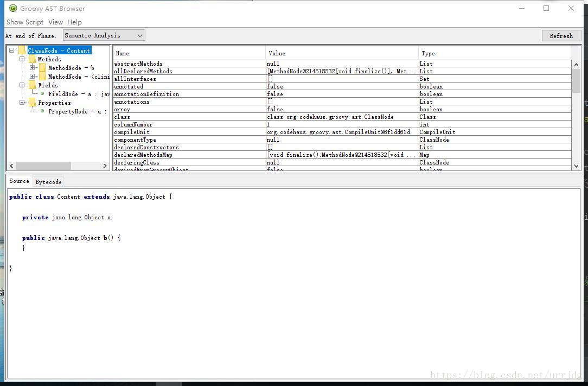Viewport: 588px width, 386px height.
Task: Sort the table by the Type column header
Action: pyautogui.click(x=495, y=53)
